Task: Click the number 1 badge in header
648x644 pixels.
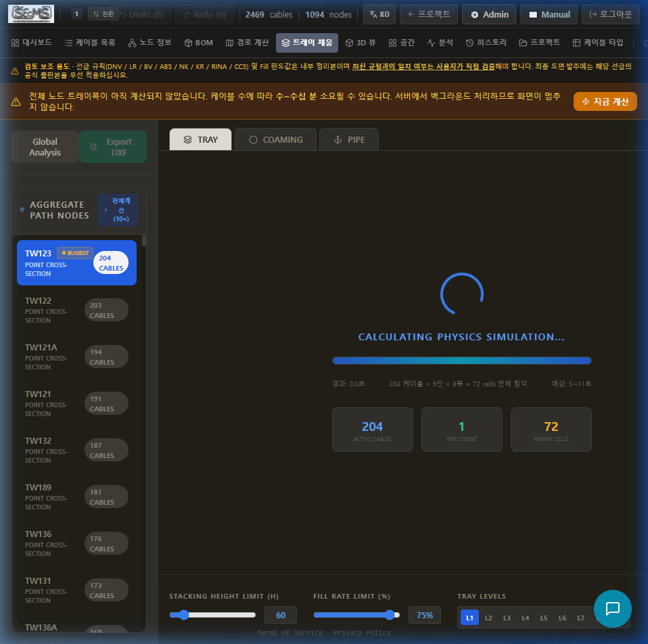Action: 76,14
